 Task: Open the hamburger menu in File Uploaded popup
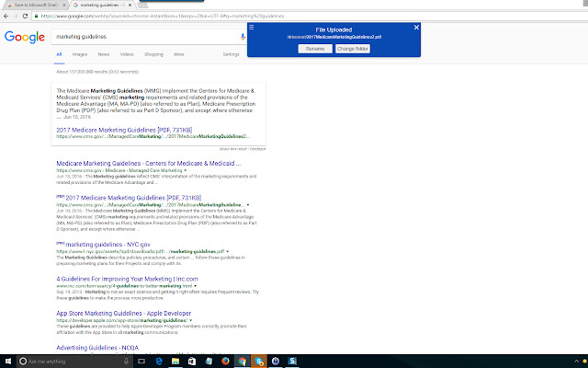tap(252, 27)
